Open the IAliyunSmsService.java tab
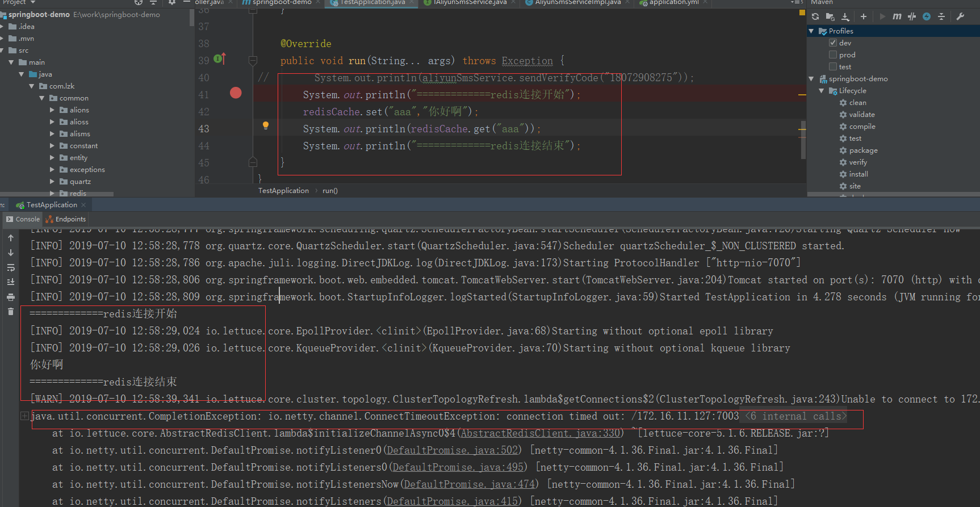Screen dimensions: 980x507 pyautogui.click(x=470, y=2)
